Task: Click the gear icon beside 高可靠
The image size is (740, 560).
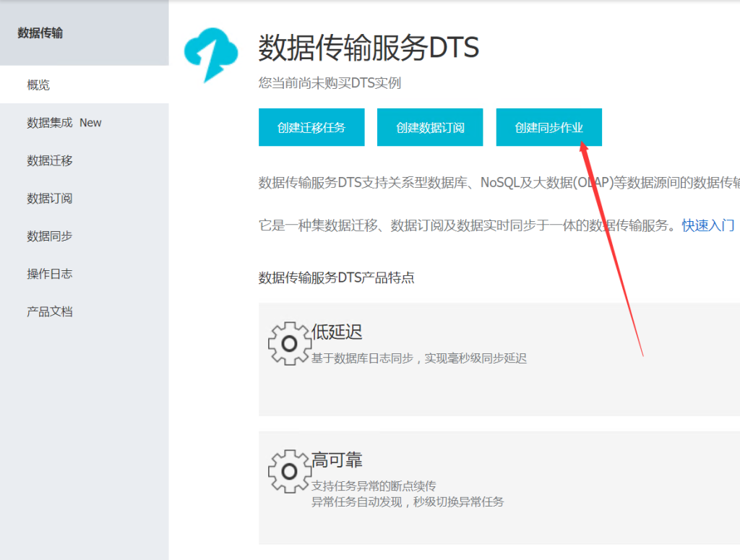Action: tap(289, 471)
